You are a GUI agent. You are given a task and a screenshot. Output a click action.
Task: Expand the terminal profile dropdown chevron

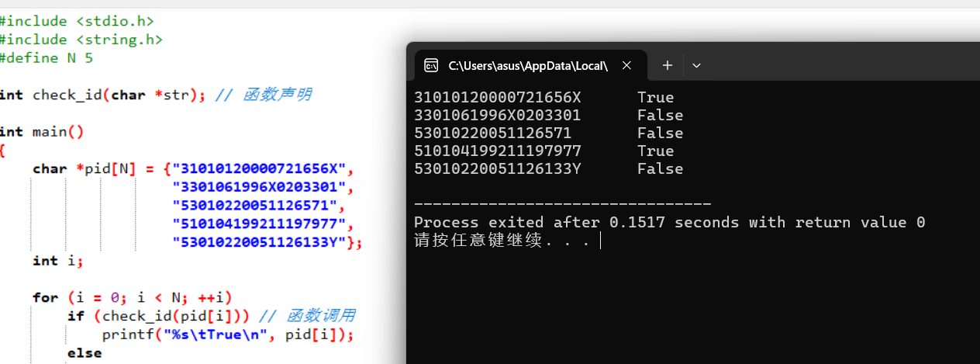coord(696,65)
